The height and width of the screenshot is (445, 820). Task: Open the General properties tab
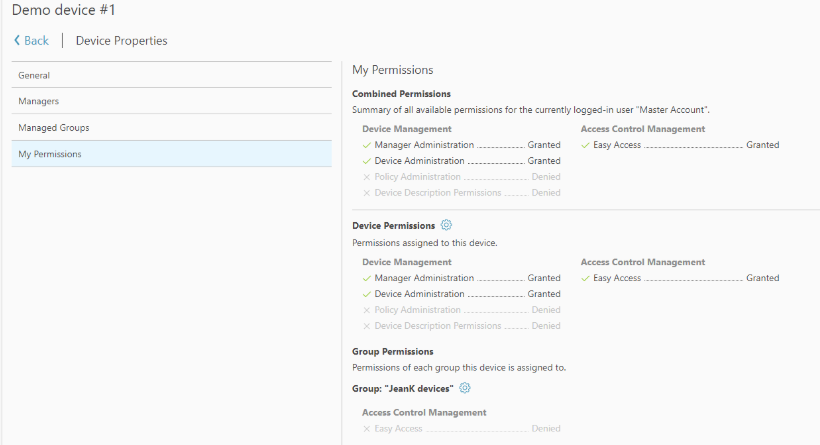tap(34, 75)
